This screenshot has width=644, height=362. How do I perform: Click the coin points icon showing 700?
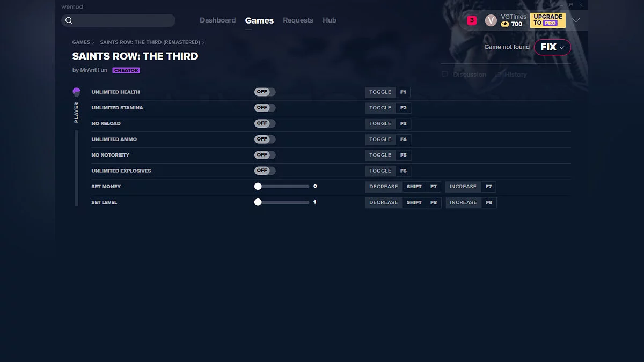pos(504,24)
